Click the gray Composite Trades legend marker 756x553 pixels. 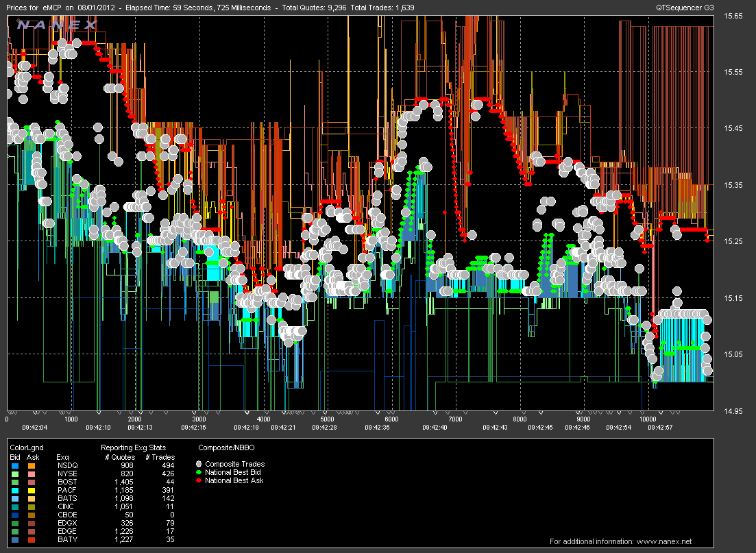coord(200,465)
